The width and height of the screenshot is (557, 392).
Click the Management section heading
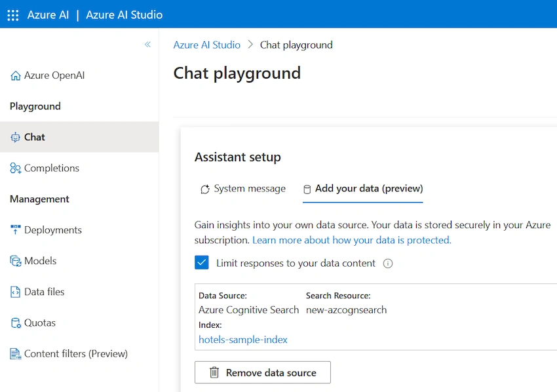point(39,199)
